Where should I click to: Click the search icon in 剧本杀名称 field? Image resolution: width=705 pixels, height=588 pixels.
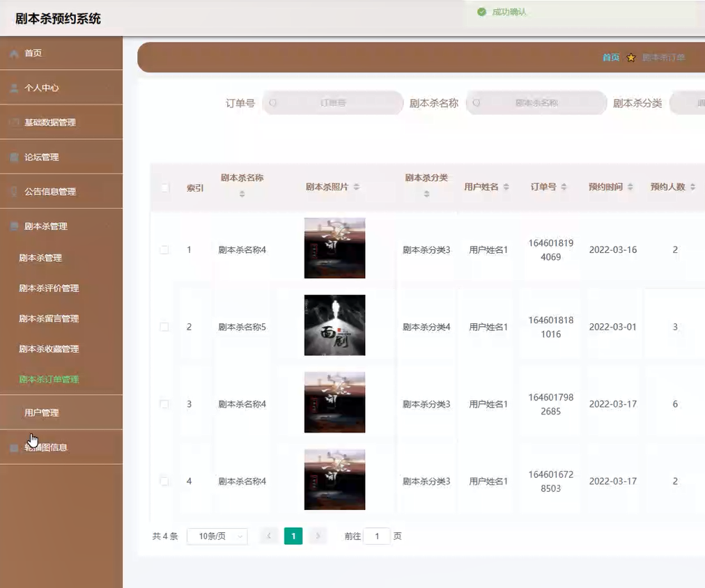(476, 103)
